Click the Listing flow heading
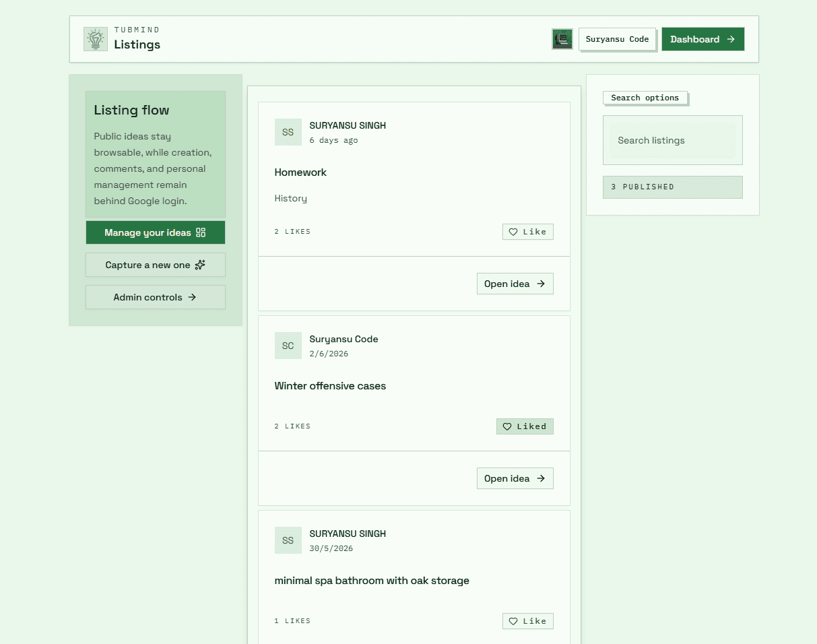 pos(131,110)
